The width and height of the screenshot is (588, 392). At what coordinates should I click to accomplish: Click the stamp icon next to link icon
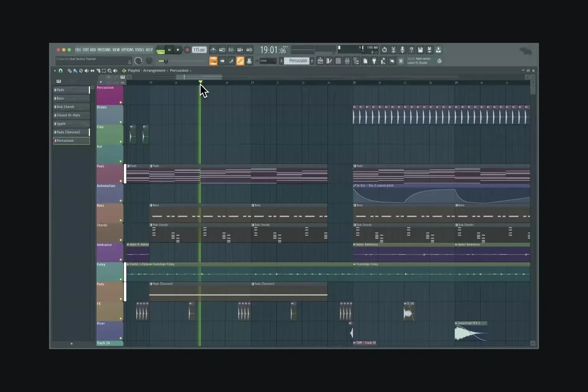pyautogui.click(x=249, y=61)
